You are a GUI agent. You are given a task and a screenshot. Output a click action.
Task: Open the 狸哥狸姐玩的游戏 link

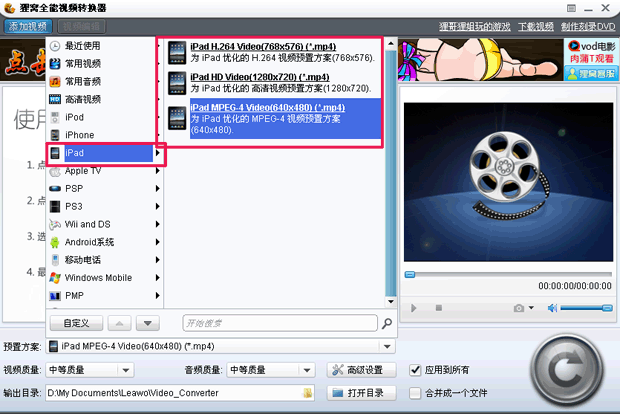click(474, 27)
